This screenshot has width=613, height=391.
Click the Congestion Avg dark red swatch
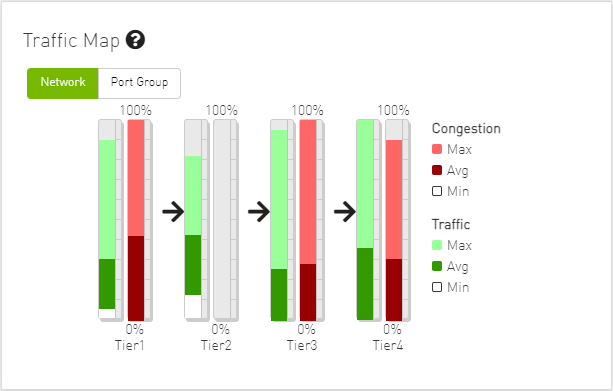(x=437, y=170)
